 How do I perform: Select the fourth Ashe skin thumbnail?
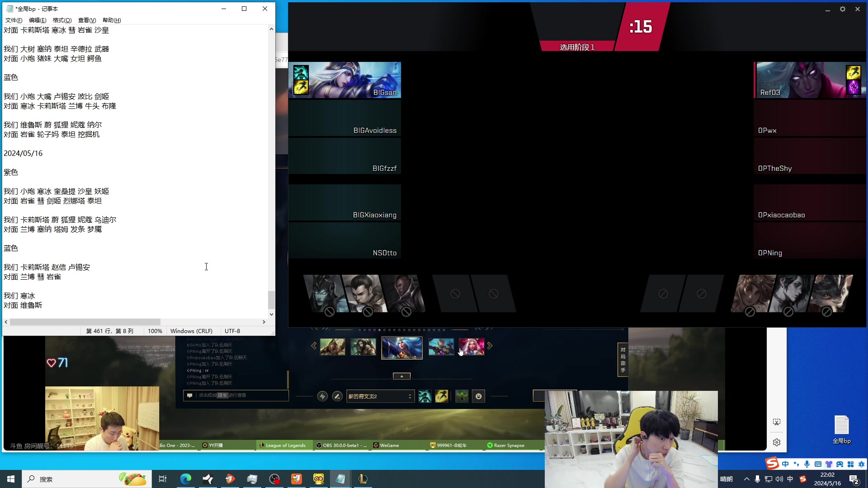click(x=441, y=347)
